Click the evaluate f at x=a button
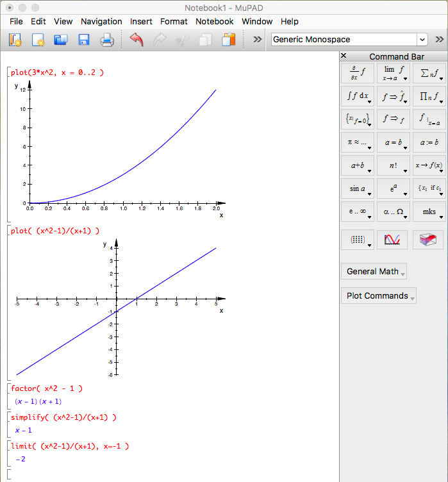 [x=429, y=119]
